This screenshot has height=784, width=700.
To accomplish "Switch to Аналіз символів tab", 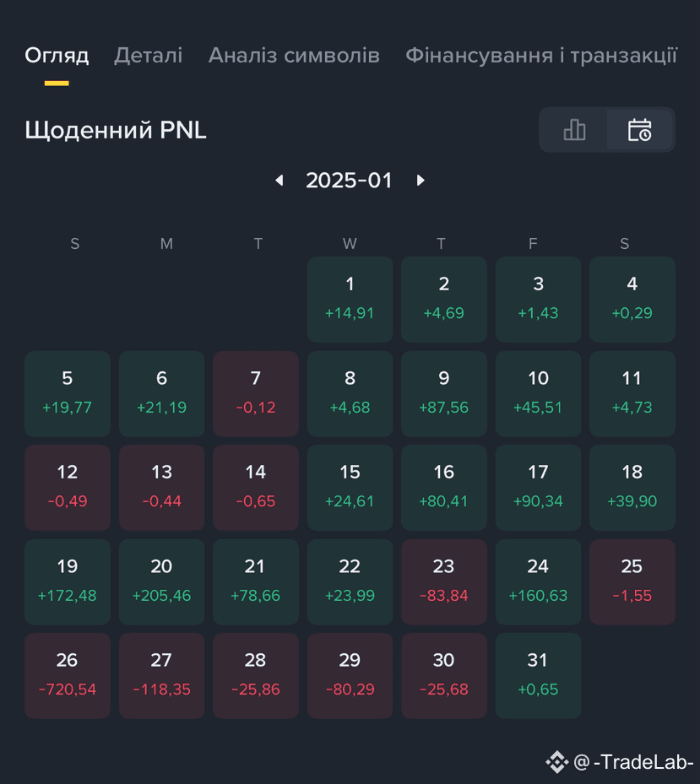I will tap(294, 56).
